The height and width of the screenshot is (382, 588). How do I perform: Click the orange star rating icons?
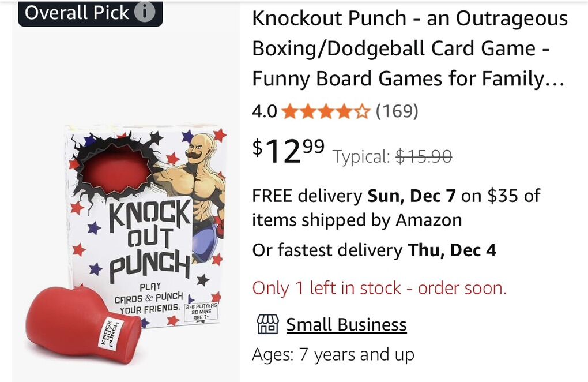(325, 111)
